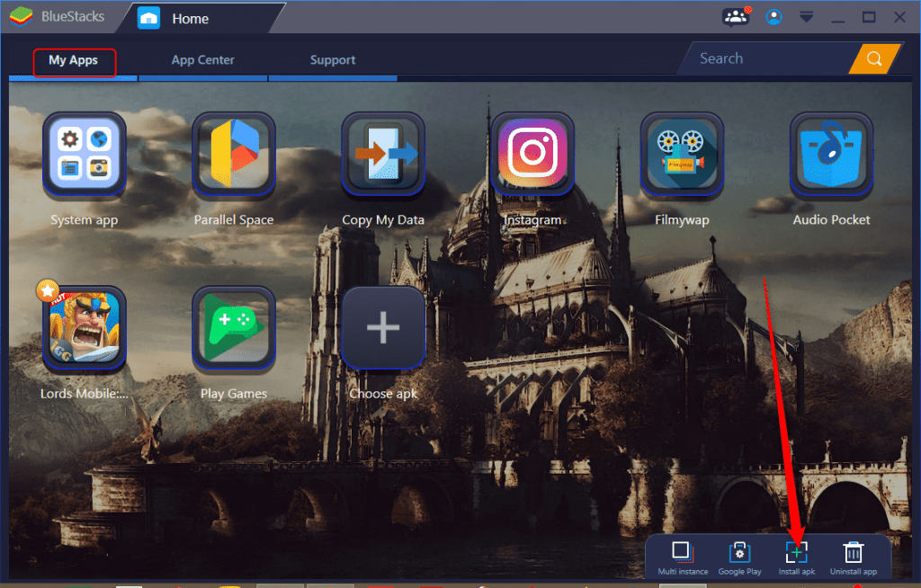Launch Parallel Space app

point(234,154)
